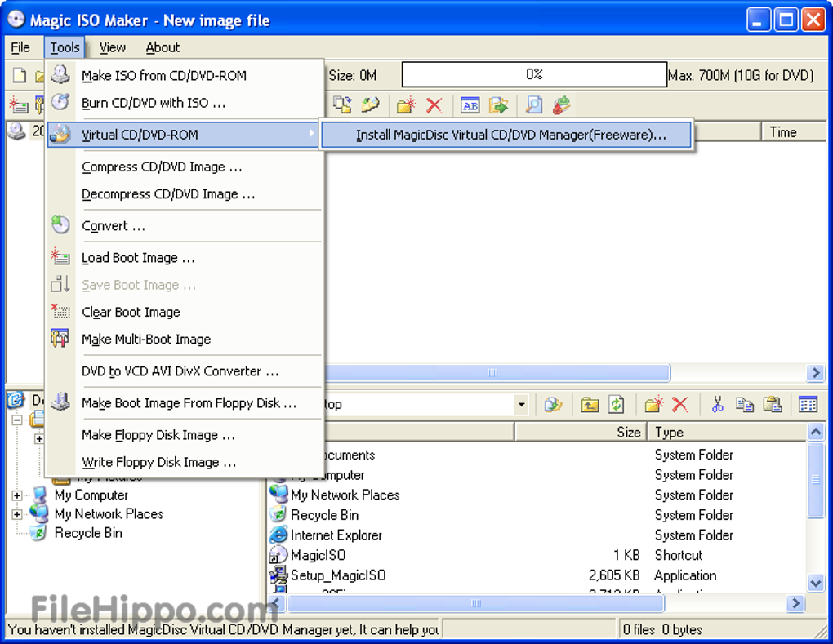This screenshot has height=644, width=833.
Task: Click the New image file toolbar icon
Action: pos(19,75)
